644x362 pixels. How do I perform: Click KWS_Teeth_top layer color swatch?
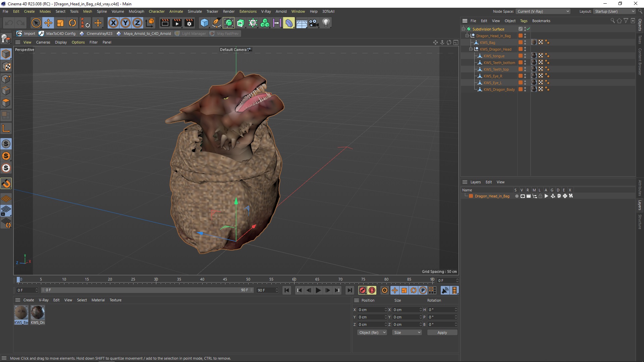520,69
